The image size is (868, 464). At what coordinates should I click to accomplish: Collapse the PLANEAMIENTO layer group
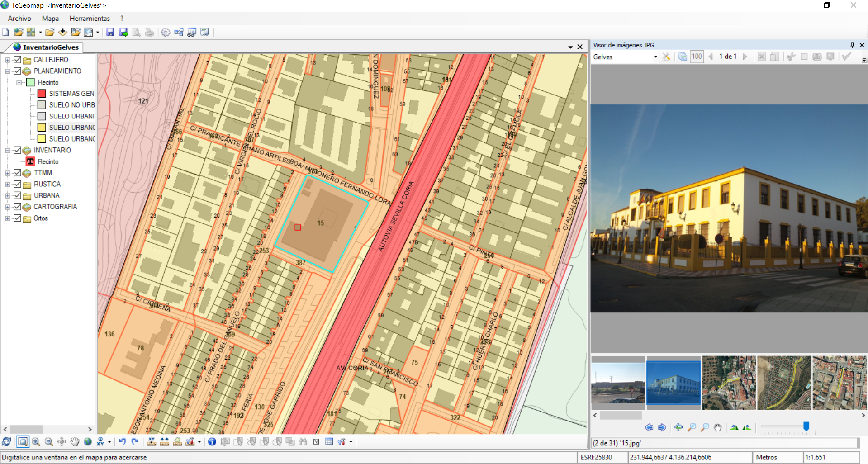click(8, 71)
